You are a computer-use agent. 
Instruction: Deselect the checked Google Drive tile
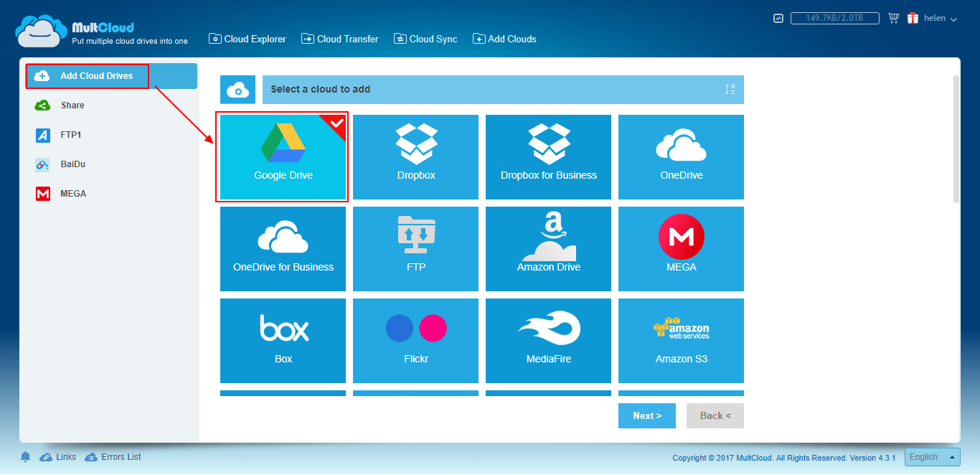point(283,157)
